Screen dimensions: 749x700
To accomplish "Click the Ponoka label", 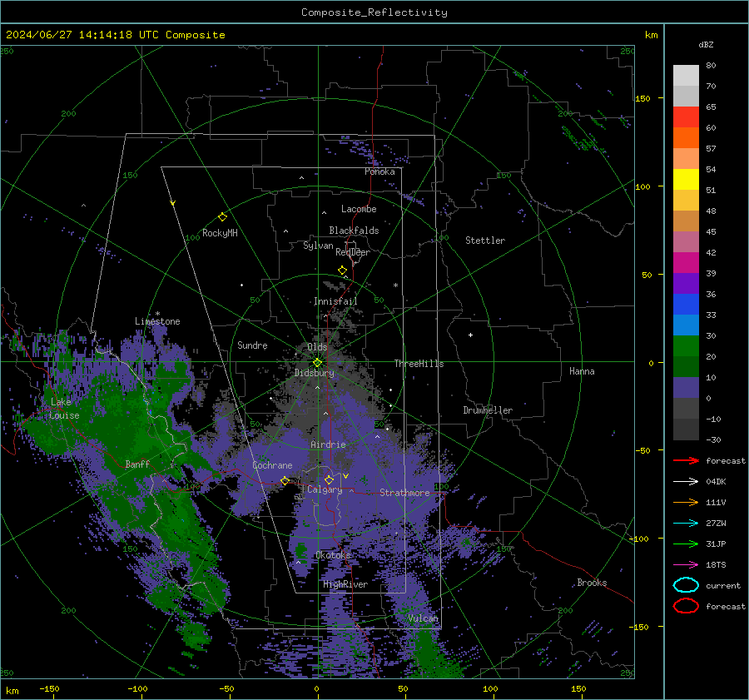I will (379, 171).
